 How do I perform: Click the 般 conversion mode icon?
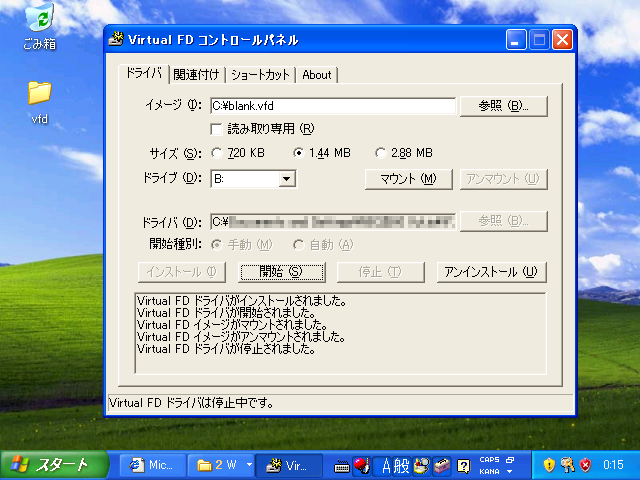(402, 465)
